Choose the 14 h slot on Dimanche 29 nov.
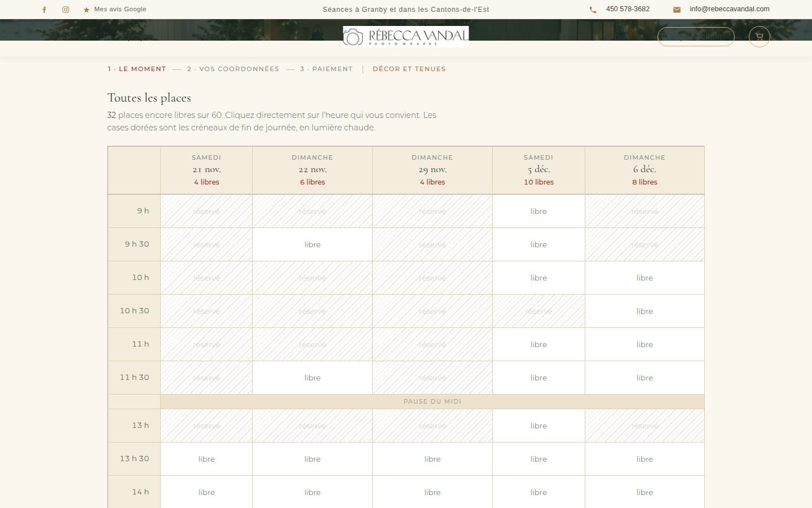Viewport: 812px width, 508px height. click(433, 492)
